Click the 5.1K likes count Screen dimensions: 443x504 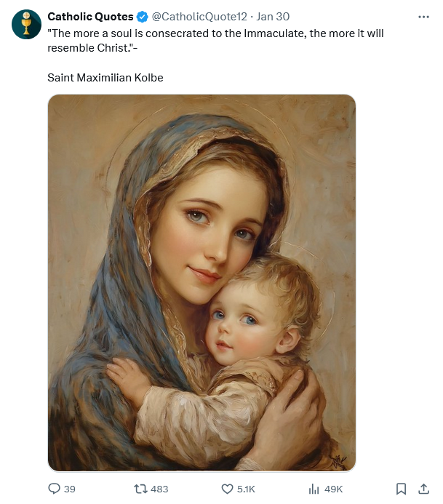click(247, 489)
